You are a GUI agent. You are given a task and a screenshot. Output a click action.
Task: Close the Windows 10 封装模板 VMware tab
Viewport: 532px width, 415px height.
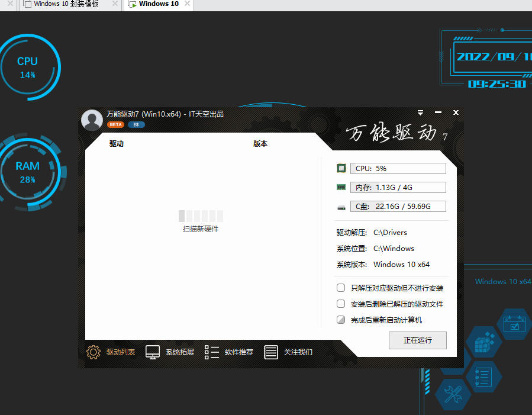click(x=115, y=4)
